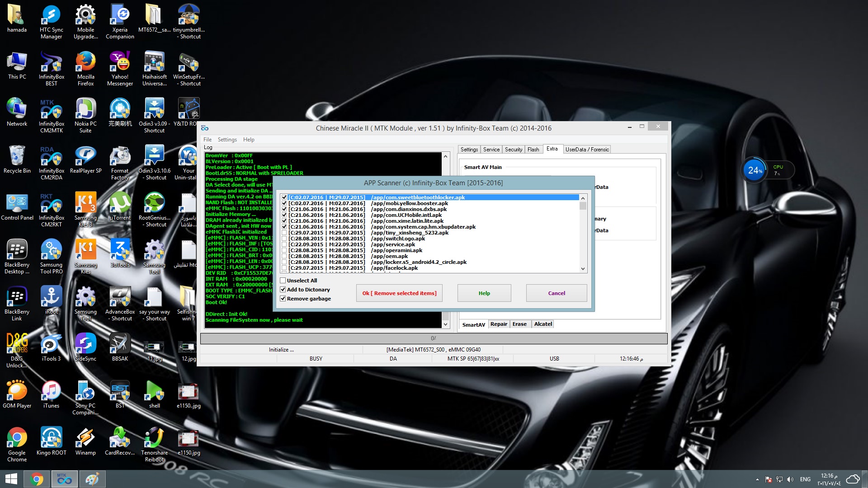Open the iRoot desktop shortcut
The height and width of the screenshot is (488, 868).
pyautogui.click(x=51, y=300)
